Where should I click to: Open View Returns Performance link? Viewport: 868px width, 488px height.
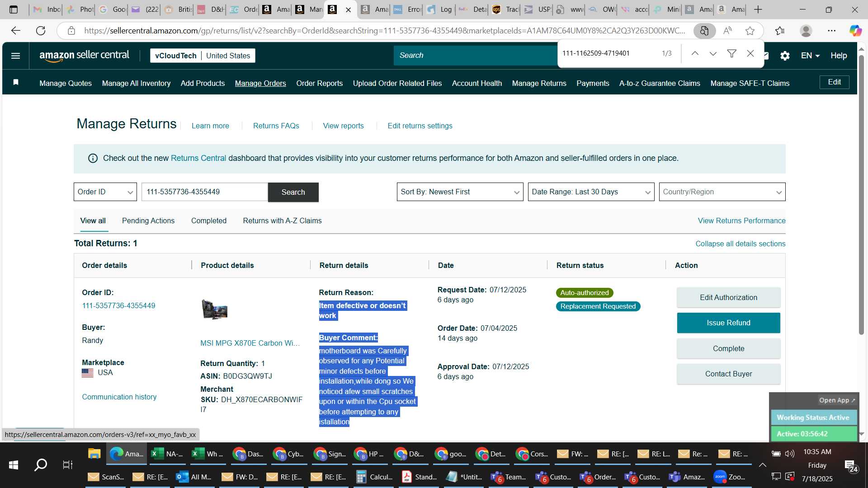click(741, 221)
